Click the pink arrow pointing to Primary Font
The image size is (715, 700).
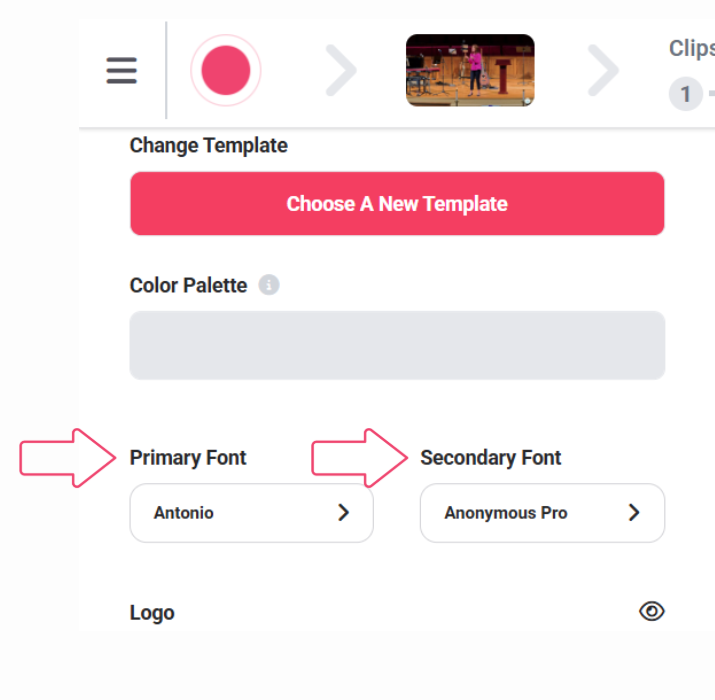click(x=67, y=458)
